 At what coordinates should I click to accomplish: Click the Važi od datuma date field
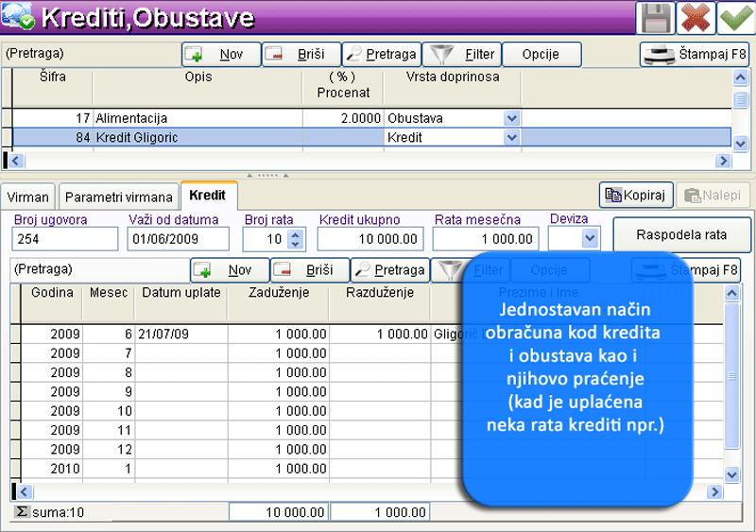[x=178, y=239]
